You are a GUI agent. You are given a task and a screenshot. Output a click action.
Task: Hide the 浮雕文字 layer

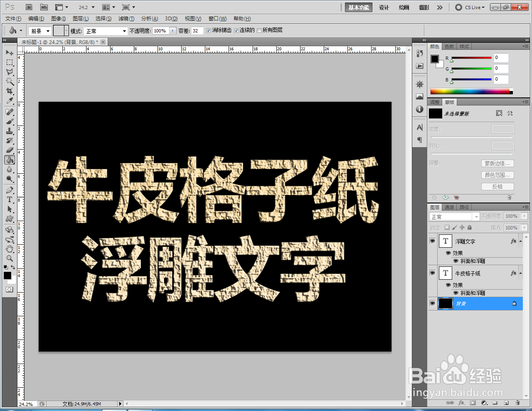[x=432, y=241]
